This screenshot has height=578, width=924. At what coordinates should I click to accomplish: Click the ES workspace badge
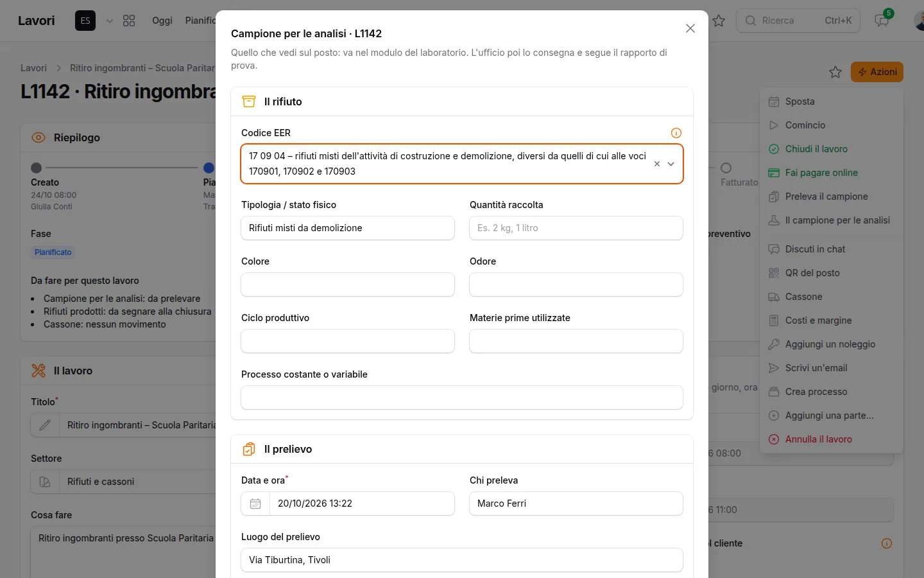pyautogui.click(x=85, y=21)
